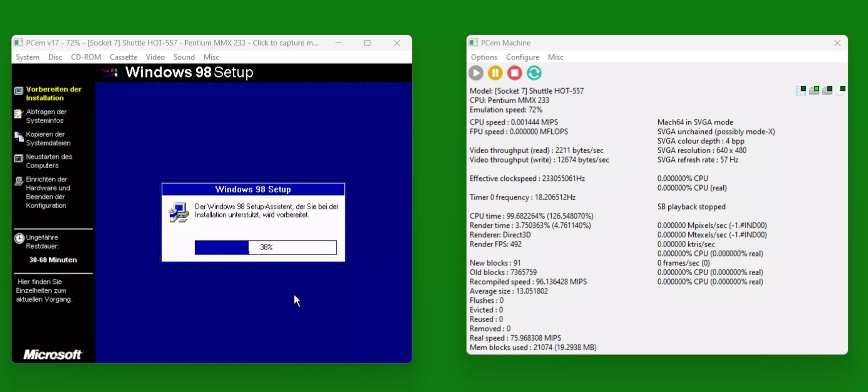Click the Einrichten der Hardware step icon

point(19,181)
